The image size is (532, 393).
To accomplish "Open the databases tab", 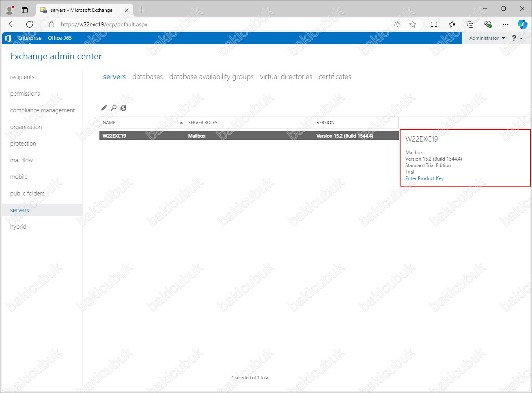I will [x=148, y=77].
